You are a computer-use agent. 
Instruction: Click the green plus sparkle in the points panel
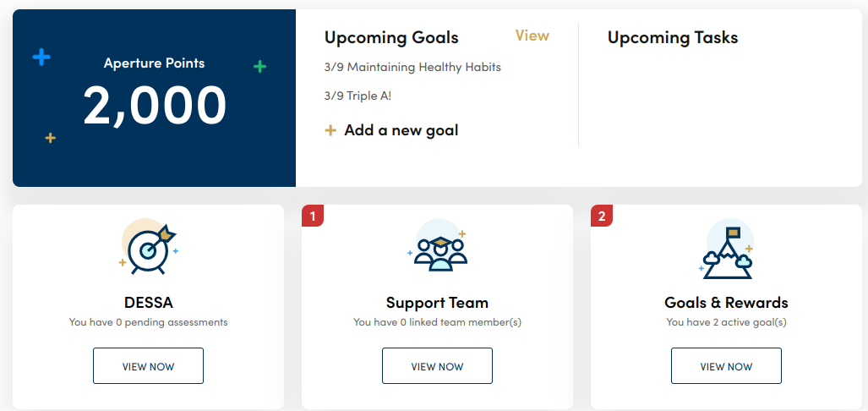tap(259, 66)
